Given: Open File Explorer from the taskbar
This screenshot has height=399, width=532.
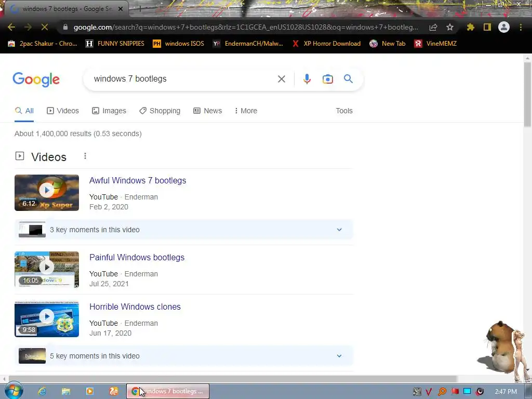Looking at the screenshot, I should pyautogui.click(x=66, y=391).
